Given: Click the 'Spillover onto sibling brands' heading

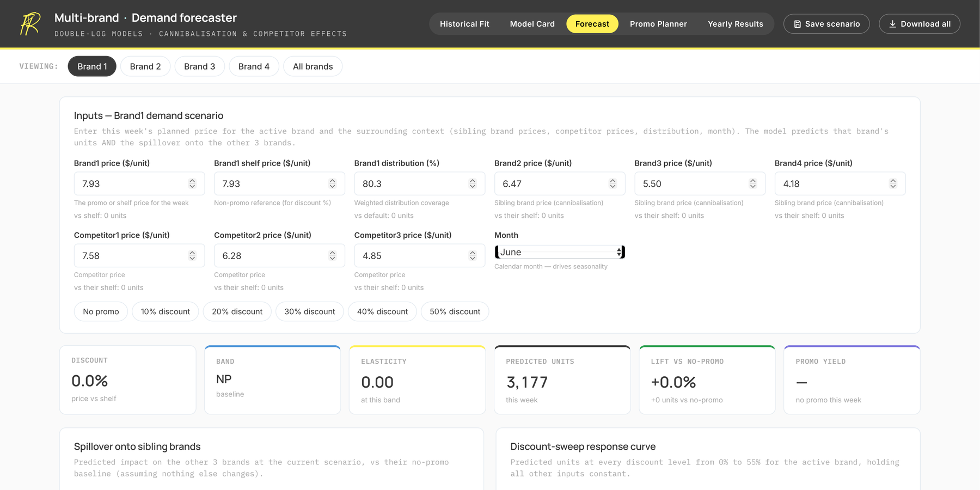Looking at the screenshot, I should [x=137, y=446].
